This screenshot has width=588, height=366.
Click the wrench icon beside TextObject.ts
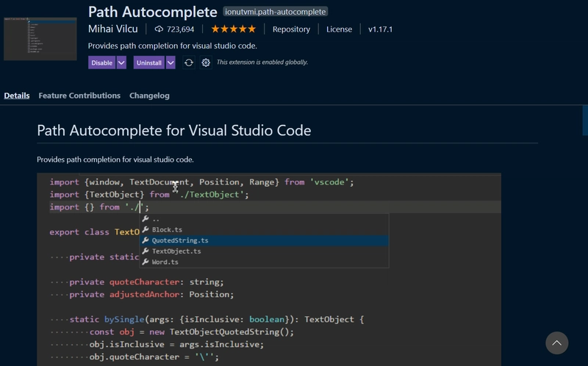[146, 251]
